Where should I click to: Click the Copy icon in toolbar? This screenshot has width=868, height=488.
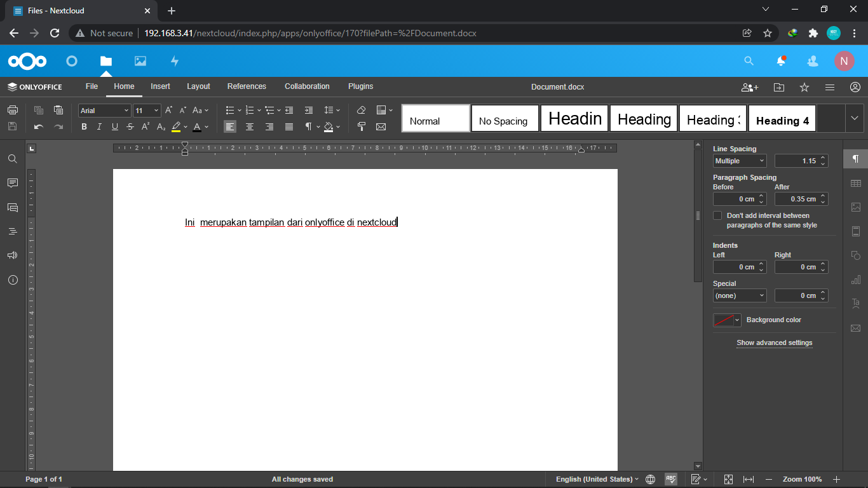point(39,110)
